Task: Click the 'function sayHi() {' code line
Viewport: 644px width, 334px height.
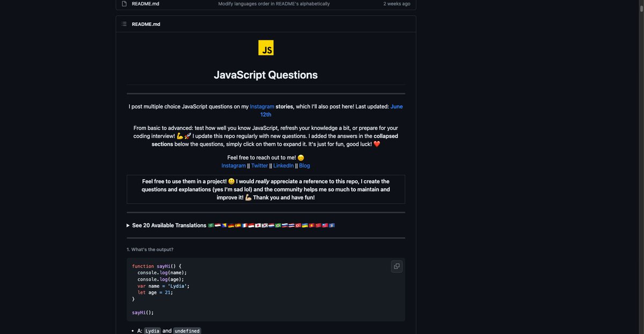Action: coord(157,266)
